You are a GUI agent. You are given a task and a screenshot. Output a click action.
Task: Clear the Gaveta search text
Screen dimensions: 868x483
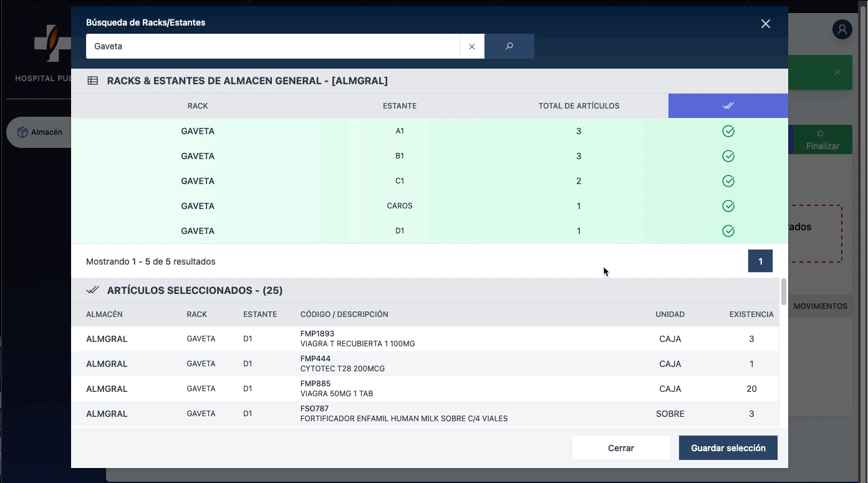point(472,46)
